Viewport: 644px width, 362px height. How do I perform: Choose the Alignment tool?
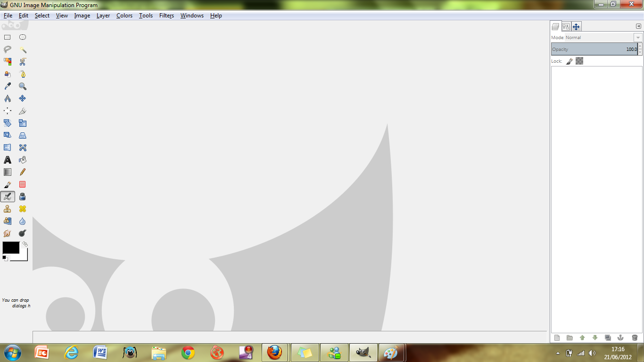[8, 111]
